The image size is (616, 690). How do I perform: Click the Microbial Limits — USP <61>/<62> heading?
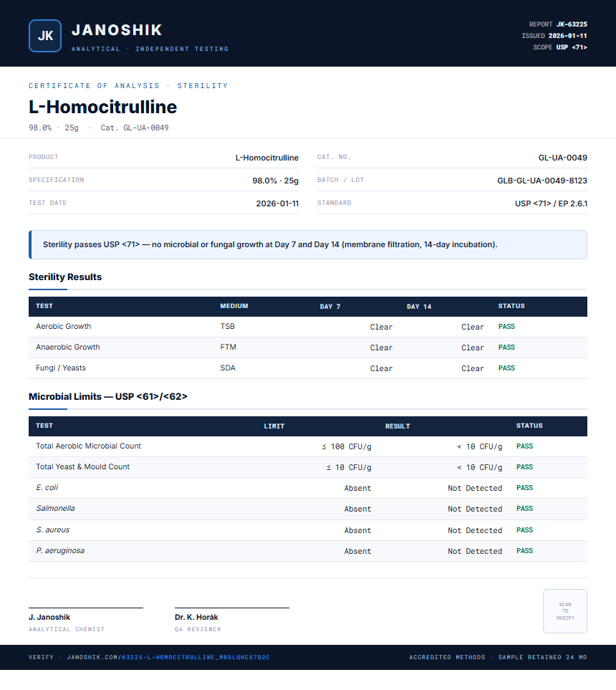107,396
